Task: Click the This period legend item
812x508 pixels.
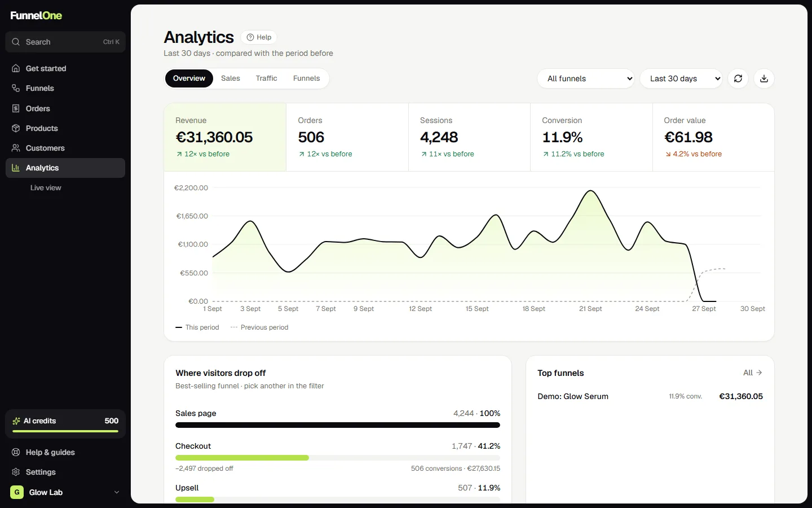Action: 197,327
